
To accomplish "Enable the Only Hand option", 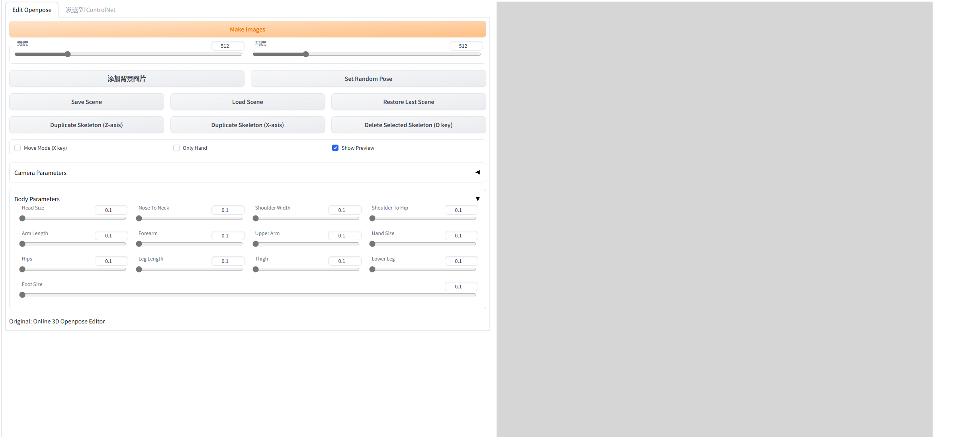I will click(176, 148).
